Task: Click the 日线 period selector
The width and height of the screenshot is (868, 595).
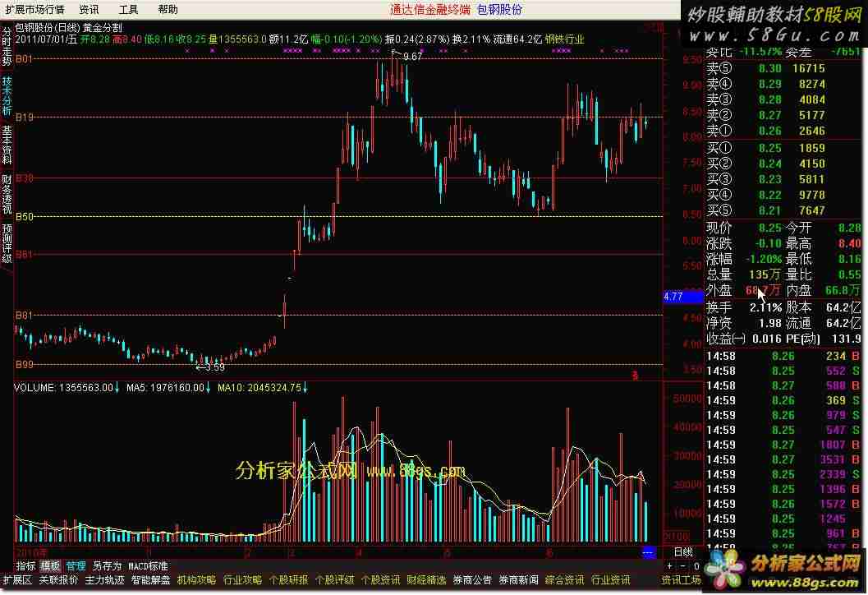Action: 683,551
